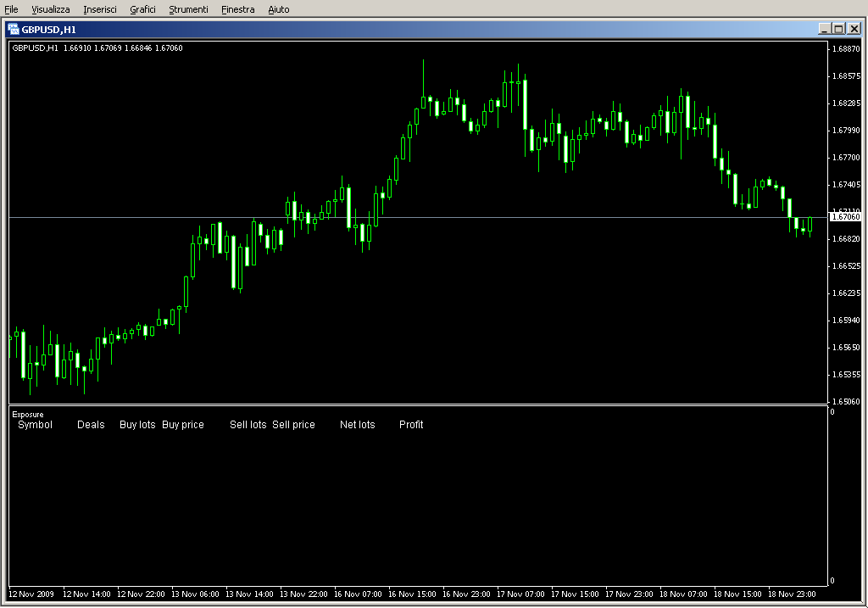Image resolution: width=868 pixels, height=608 pixels.
Task: Click the Symbol column header
Action: coord(35,425)
